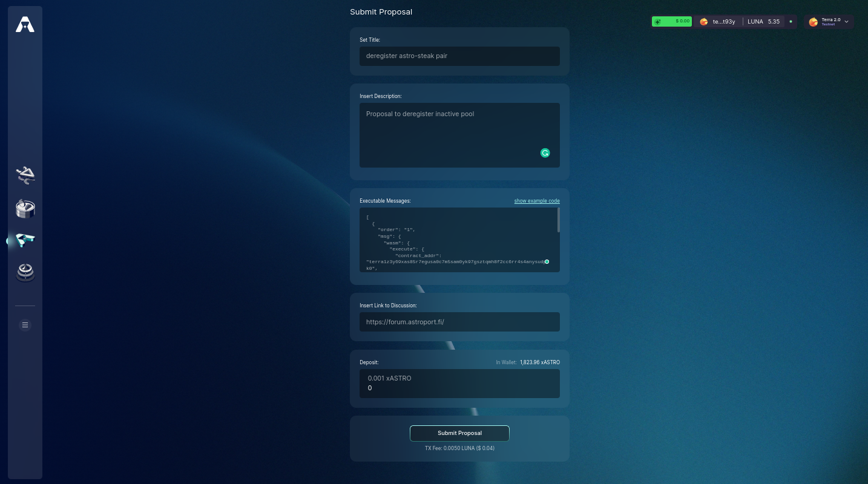Open the te...t93y wallet address menu

(718, 22)
